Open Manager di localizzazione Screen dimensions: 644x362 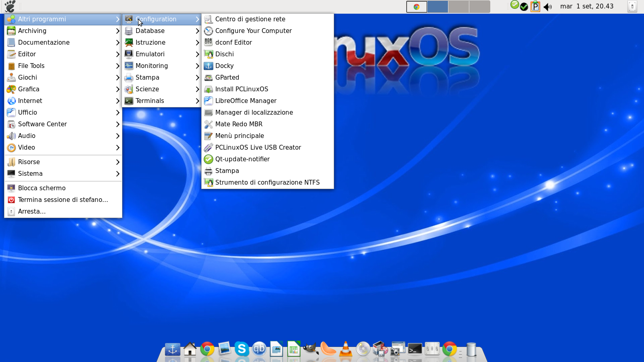[x=268, y=113]
